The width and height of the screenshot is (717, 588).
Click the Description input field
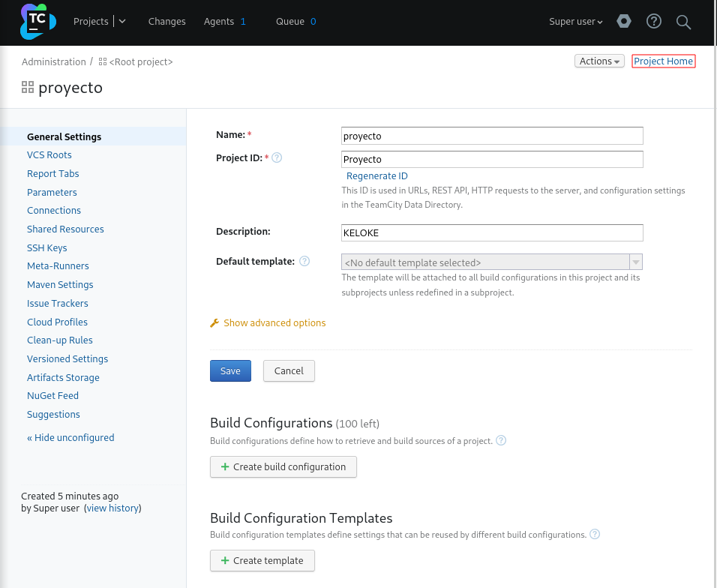pos(492,232)
